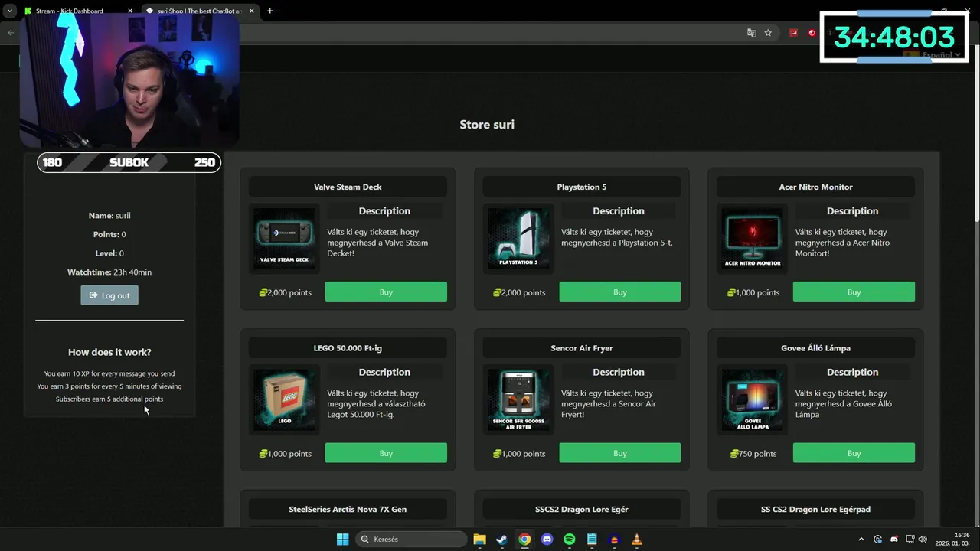Image resolution: width=980 pixels, height=551 pixels.
Task: Open the Windows Start menu
Action: (342, 539)
